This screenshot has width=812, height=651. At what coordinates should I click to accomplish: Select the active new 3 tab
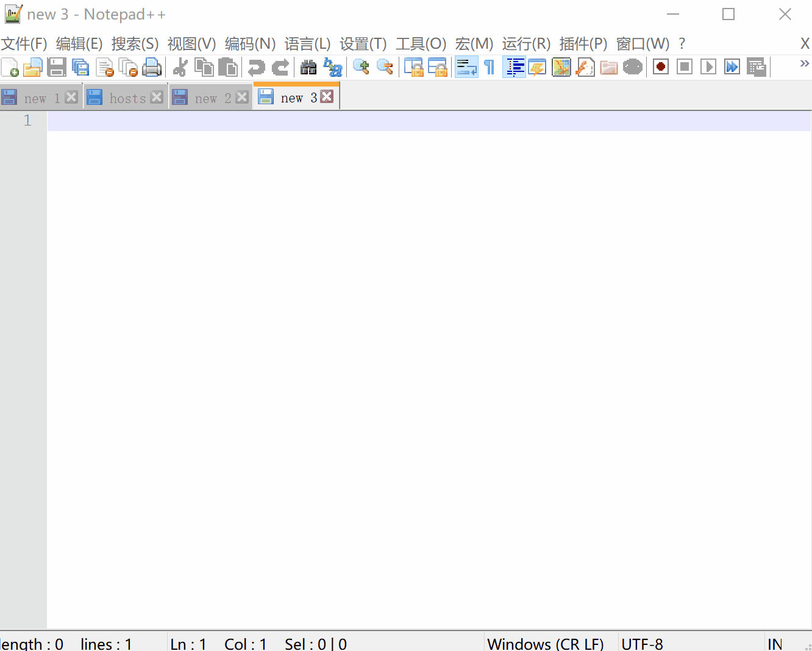point(296,97)
